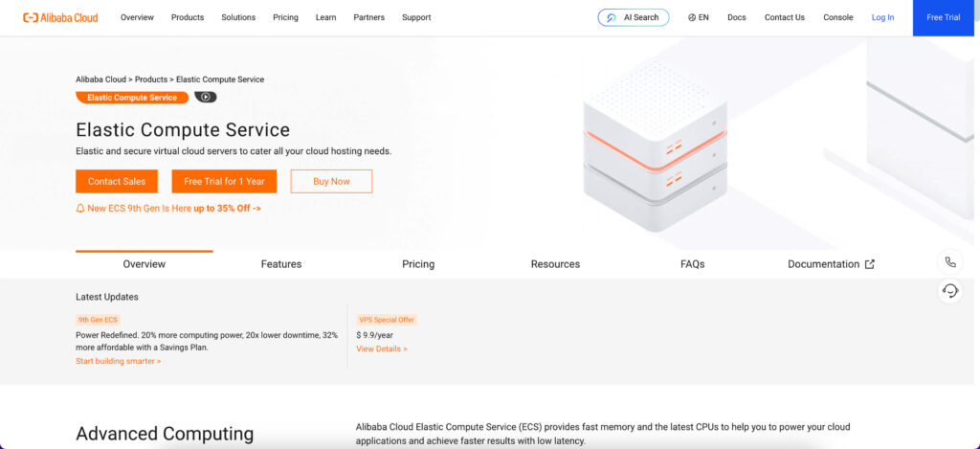Go to Docs in the header
Image resolution: width=980 pixels, height=449 pixels.
pos(736,17)
